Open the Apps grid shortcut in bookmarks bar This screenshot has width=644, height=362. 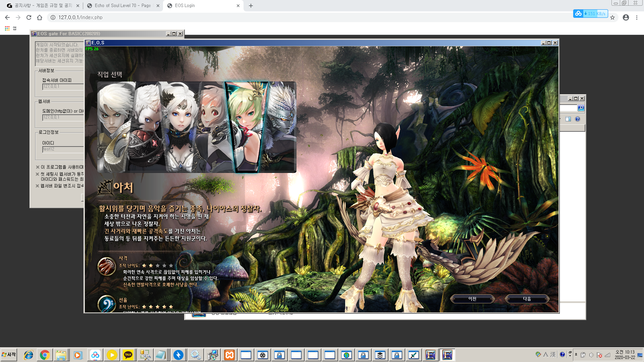(x=7, y=28)
